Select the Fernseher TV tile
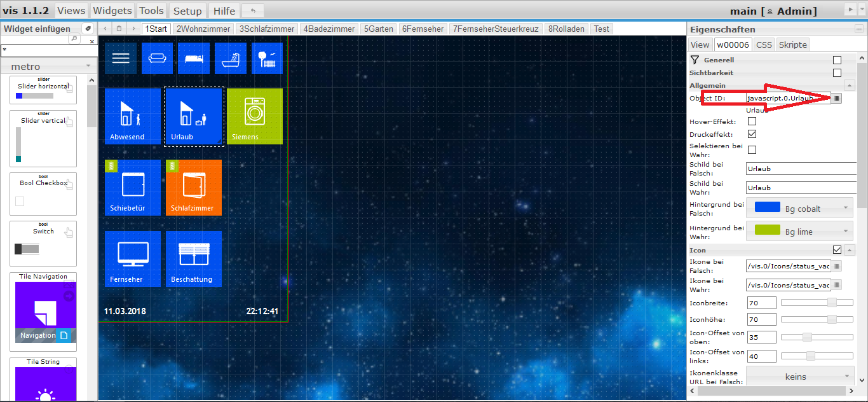The image size is (868, 402). coord(133,258)
